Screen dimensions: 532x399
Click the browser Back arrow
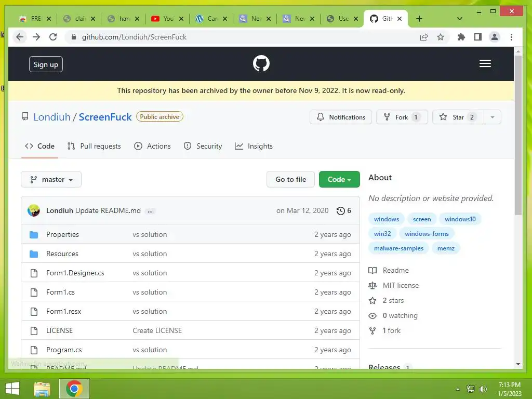pyautogui.click(x=20, y=37)
